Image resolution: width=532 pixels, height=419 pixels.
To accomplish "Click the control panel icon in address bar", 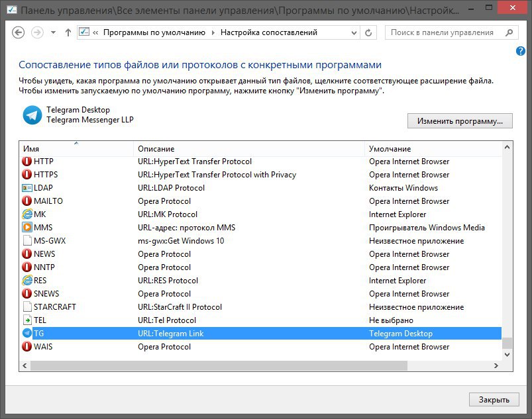I will (x=83, y=32).
